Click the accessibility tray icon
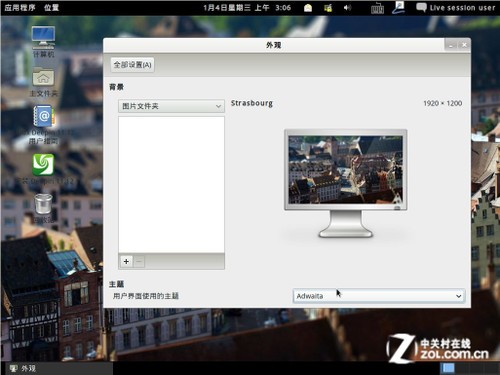Viewport: 500px width, 375px height. [399, 8]
